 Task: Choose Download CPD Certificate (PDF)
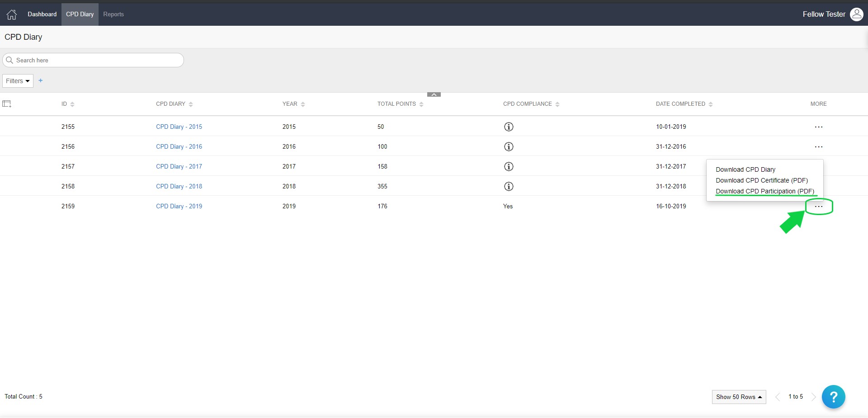point(762,180)
